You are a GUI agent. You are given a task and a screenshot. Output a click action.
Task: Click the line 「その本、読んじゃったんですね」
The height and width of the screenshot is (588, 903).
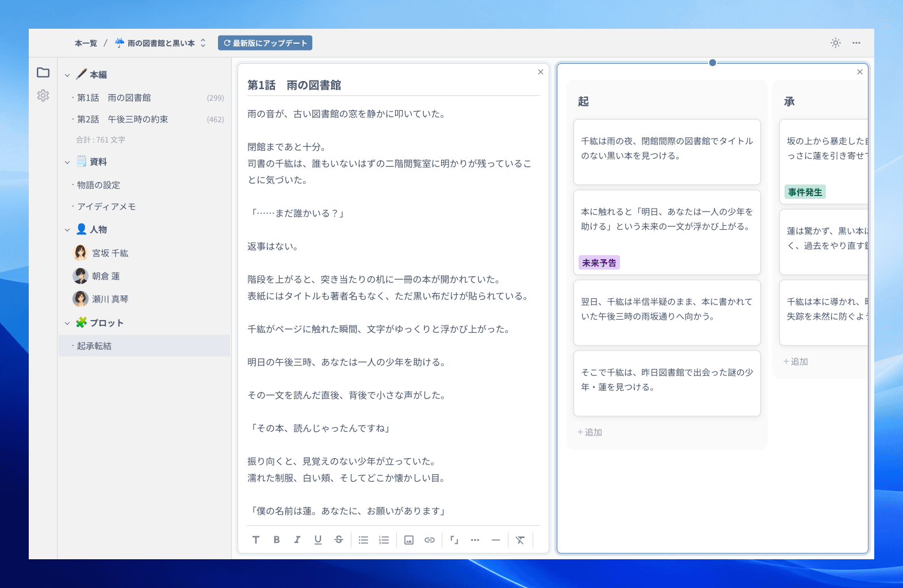(320, 428)
